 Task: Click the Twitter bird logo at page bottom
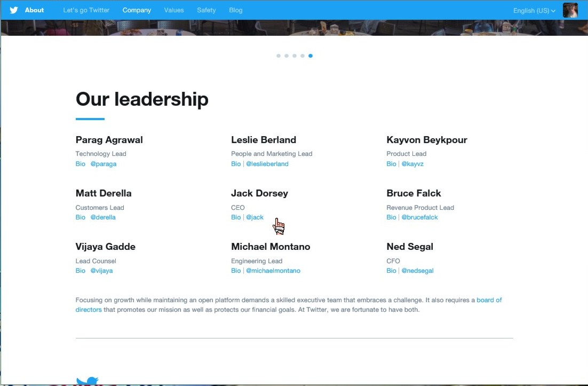[87, 381]
